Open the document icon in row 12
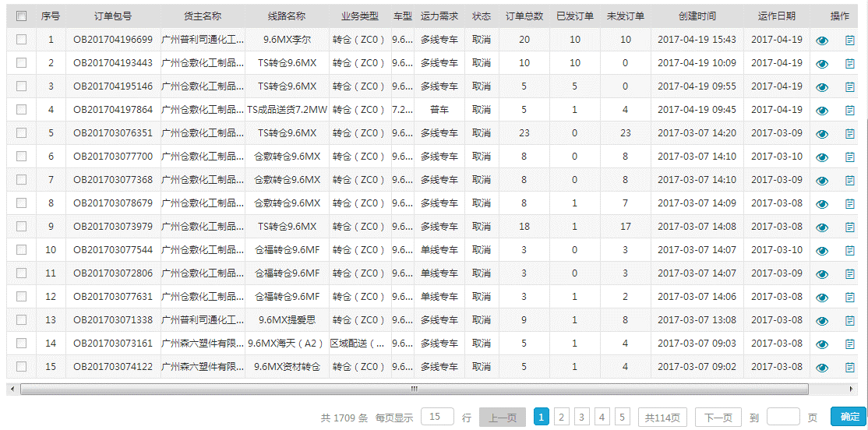This screenshot has width=868, height=430. (850, 298)
